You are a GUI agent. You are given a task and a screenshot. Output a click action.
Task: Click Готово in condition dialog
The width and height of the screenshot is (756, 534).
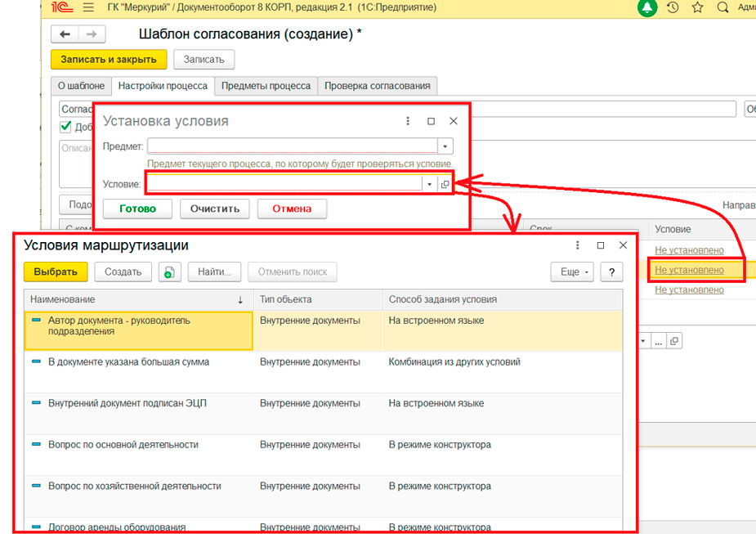[x=137, y=209]
